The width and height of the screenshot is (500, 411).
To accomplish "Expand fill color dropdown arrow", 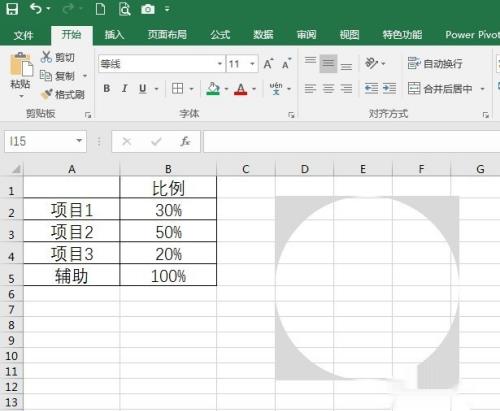I will [x=226, y=89].
